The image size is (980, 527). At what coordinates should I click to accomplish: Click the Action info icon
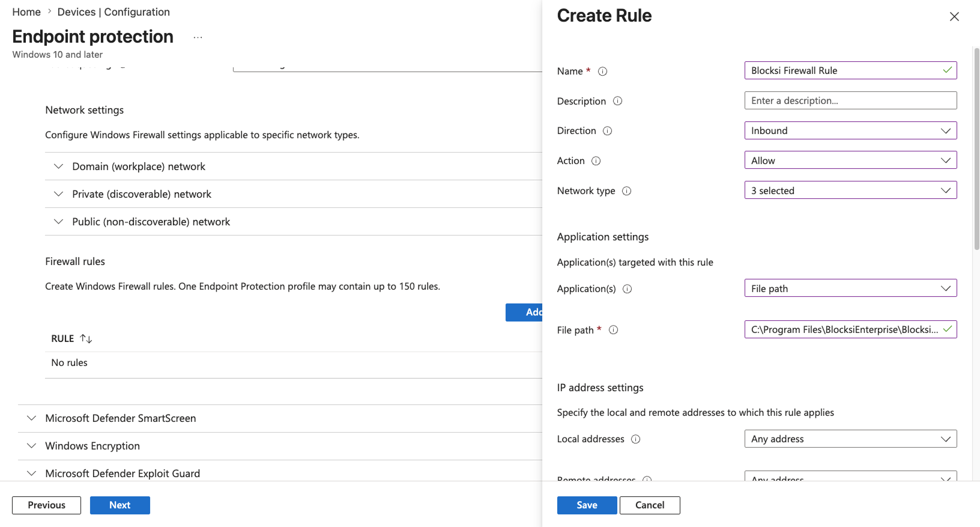pyautogui.click(x=596, y=161)
